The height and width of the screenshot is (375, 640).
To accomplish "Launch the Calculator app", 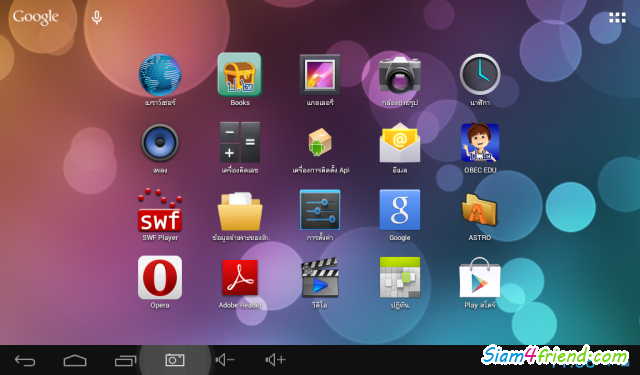I will pyautogui.click(x=240, y=142).
